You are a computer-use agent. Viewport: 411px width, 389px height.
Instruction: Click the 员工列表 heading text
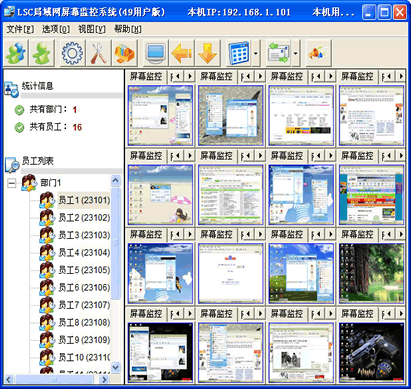(x=38, y=161)
